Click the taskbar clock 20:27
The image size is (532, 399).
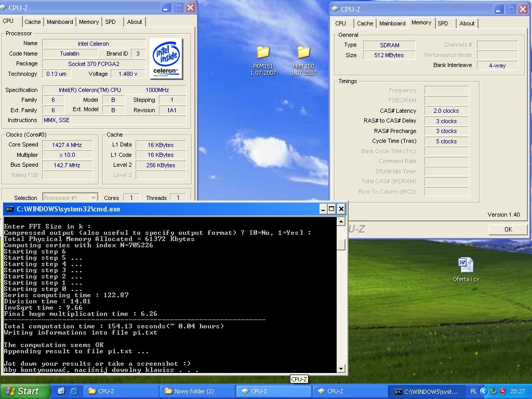pyautogui.click(x=517, y=392)
